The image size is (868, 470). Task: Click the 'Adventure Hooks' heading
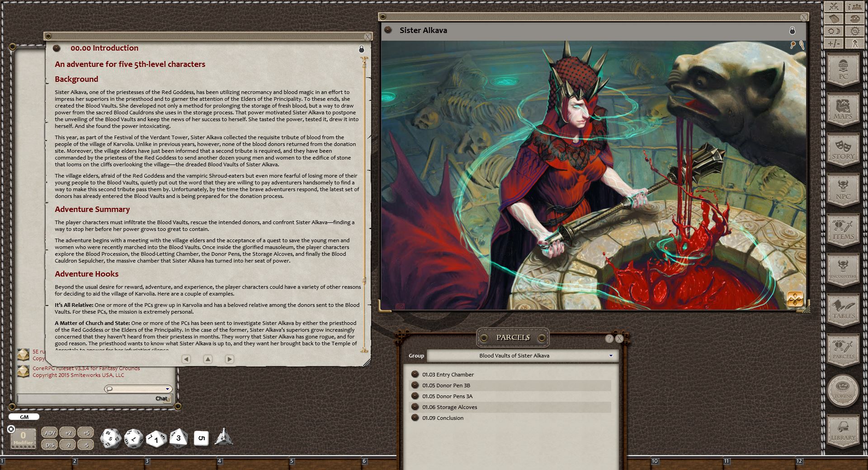[x=87, y=274]
